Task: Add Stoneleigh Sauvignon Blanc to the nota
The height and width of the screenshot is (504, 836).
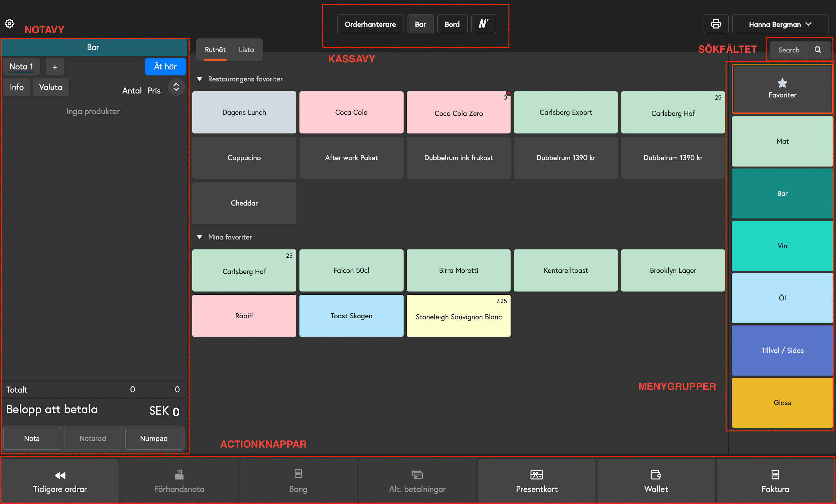Action: [x=459, y=316]
